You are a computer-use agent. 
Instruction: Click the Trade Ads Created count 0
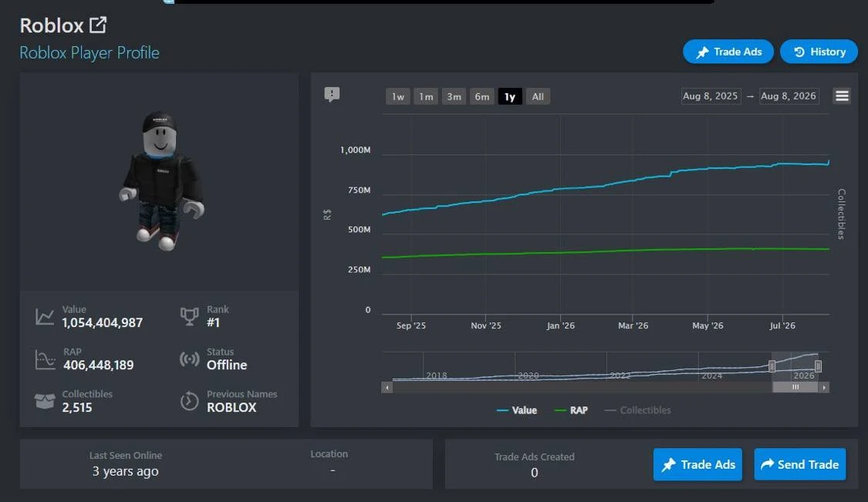534,473
